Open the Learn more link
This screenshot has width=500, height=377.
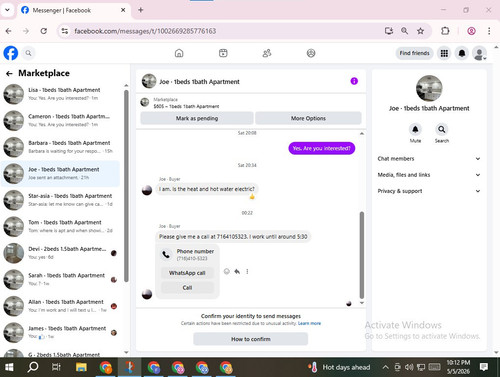click(x=309, y=323)
